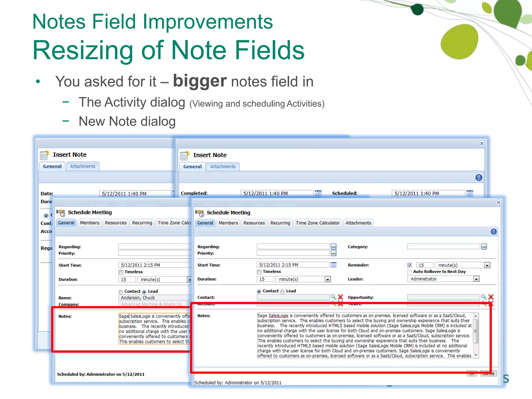
Task: Open Start Time calendar in right dialog
Action: 334,265
